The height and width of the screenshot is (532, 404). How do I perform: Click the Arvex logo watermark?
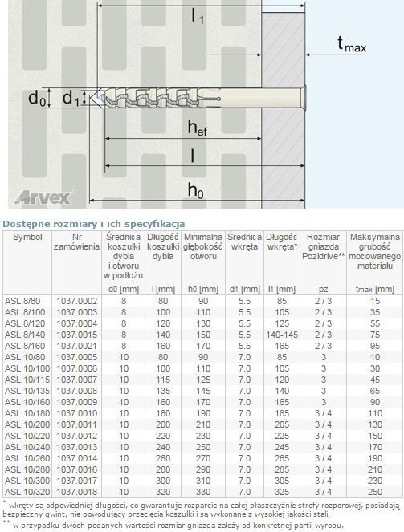pyautogui.click(x=43, y=197)
